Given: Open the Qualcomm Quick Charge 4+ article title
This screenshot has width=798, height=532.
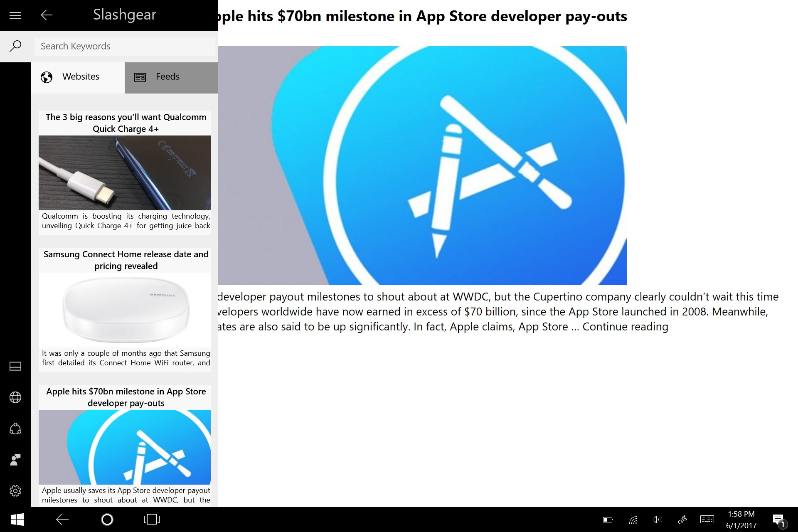Looking at the screenshot, I should point(126,123).
